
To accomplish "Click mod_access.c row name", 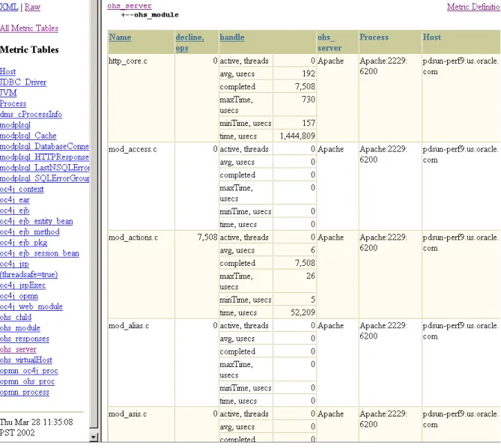I will 133,149.
